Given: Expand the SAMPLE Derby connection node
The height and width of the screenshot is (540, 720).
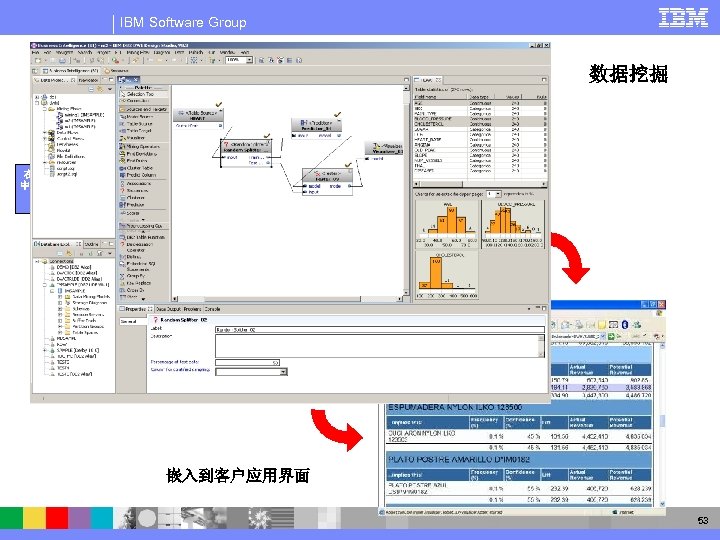Looking at the screenshot, I should tap(45, 350).
